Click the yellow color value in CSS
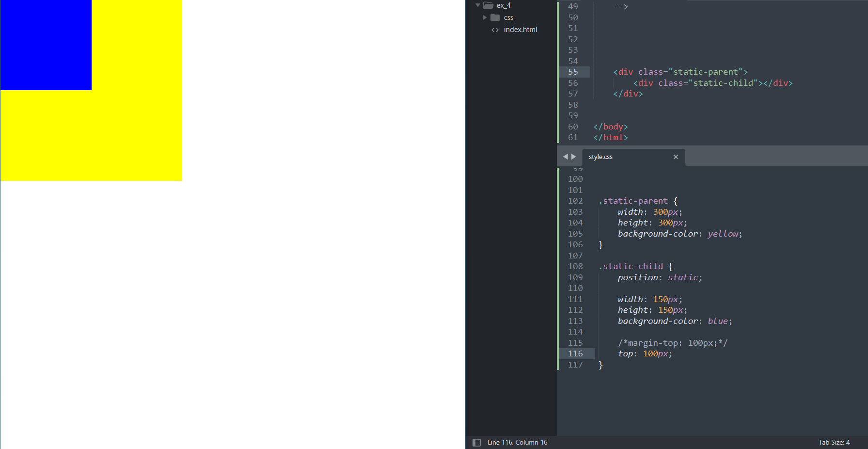The height and width of the screenshot is (449, 868). [x=723, y=234]
